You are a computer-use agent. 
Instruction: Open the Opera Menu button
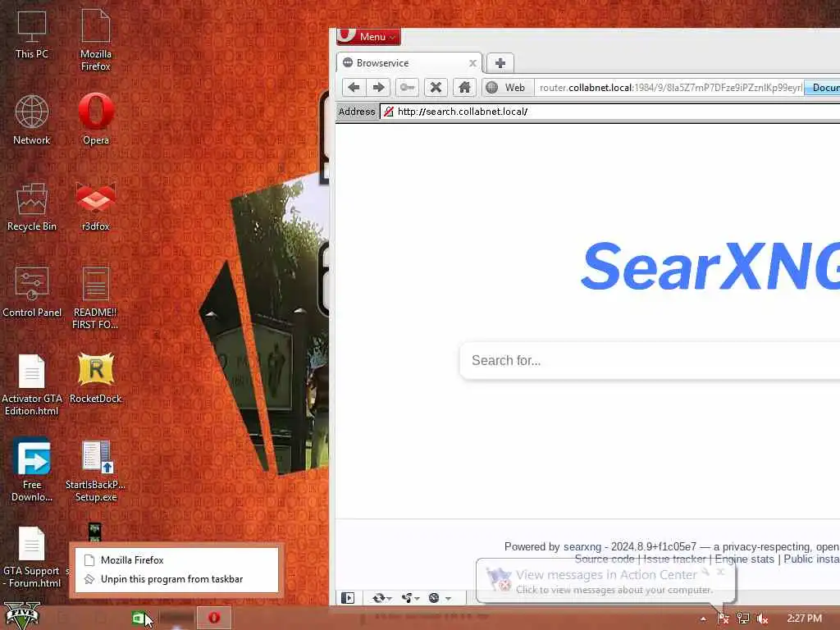click(x=368, y=36)
